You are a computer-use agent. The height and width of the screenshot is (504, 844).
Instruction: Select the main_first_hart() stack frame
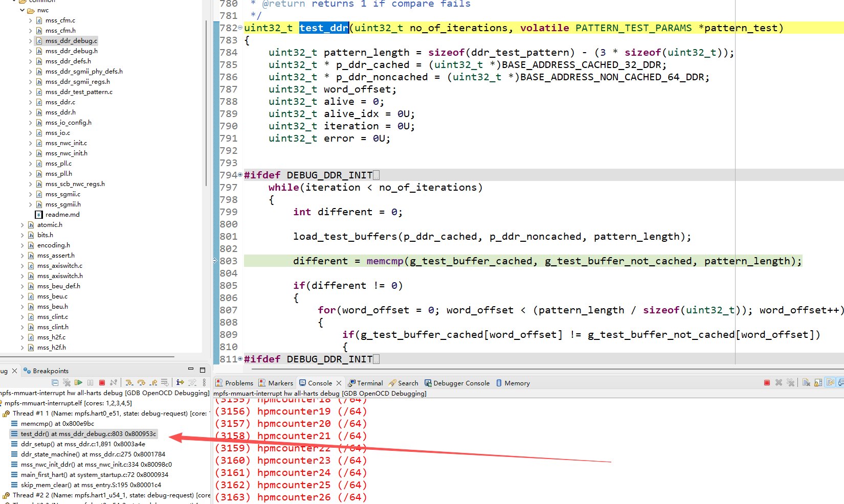95,475
